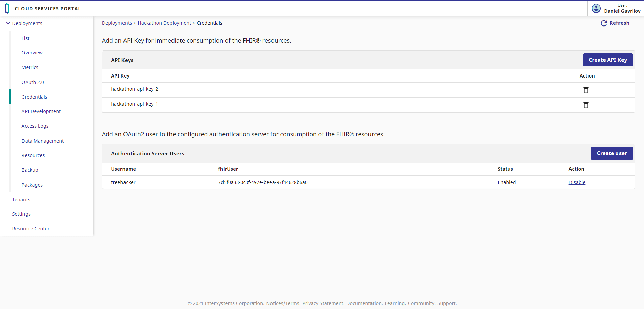
Task: Delete hackathon_api_key_1 using trash icon
Action: click(x=586, y=105)
